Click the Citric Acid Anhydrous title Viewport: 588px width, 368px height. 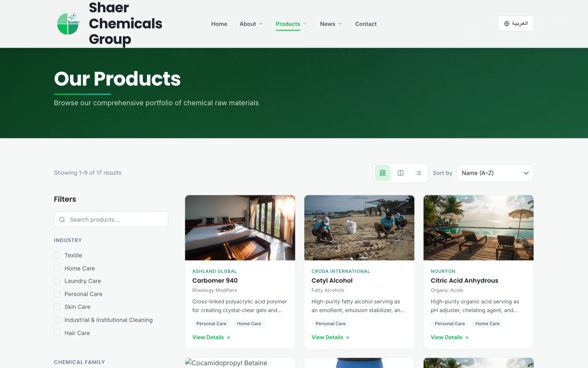coord(464,281)
